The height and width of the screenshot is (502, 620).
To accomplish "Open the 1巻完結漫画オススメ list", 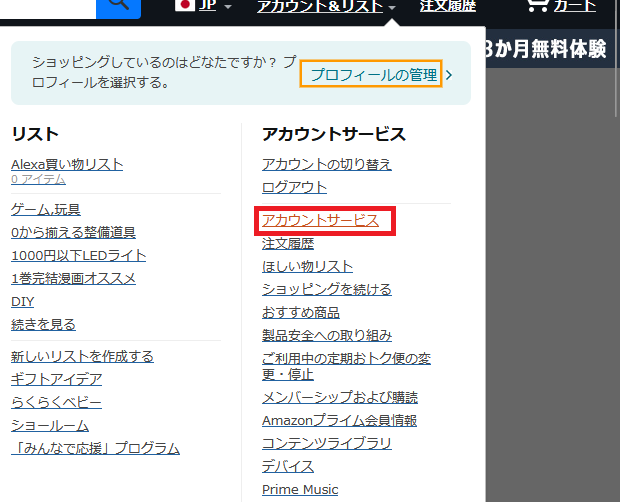I will point(73,278).
